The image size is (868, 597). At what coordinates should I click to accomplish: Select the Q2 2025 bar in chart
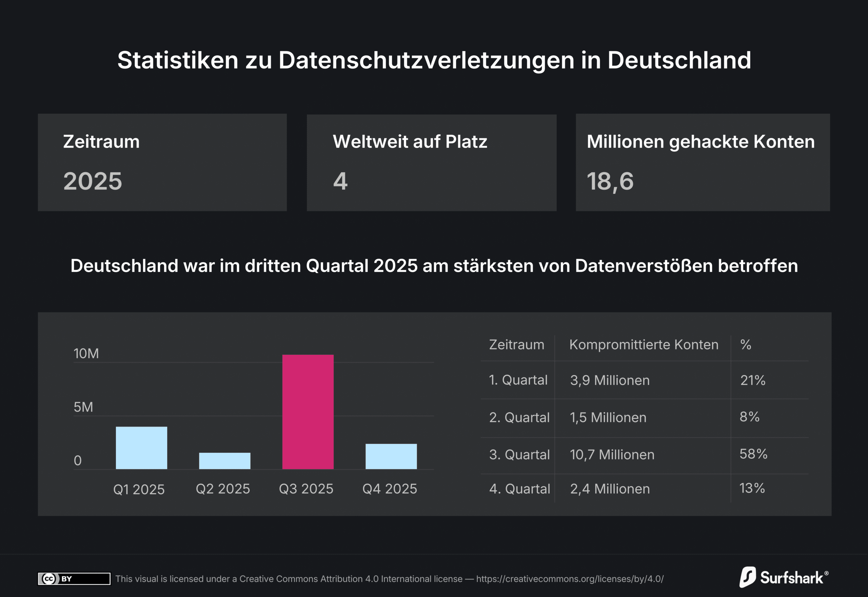tap(225, 461)
